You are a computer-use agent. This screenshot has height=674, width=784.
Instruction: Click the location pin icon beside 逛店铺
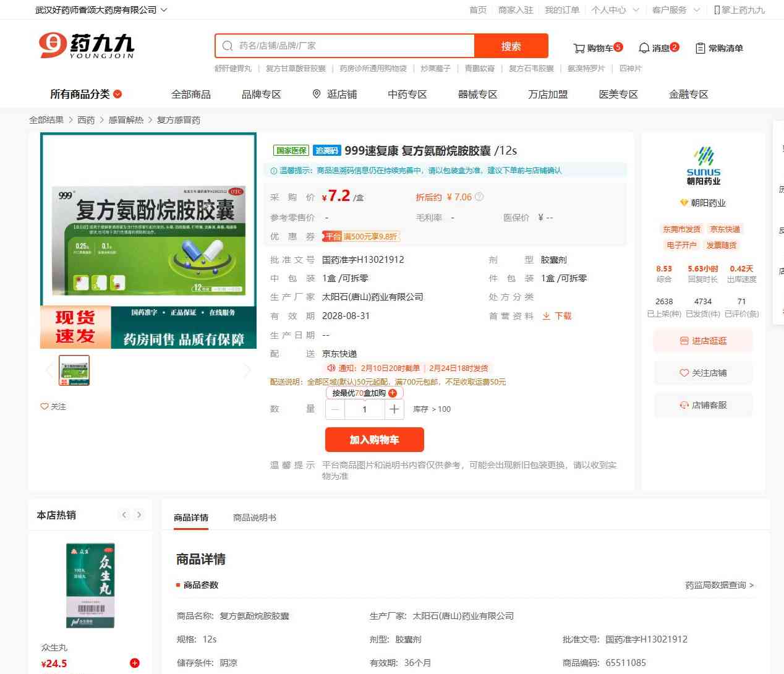click(x=317, y=94)
